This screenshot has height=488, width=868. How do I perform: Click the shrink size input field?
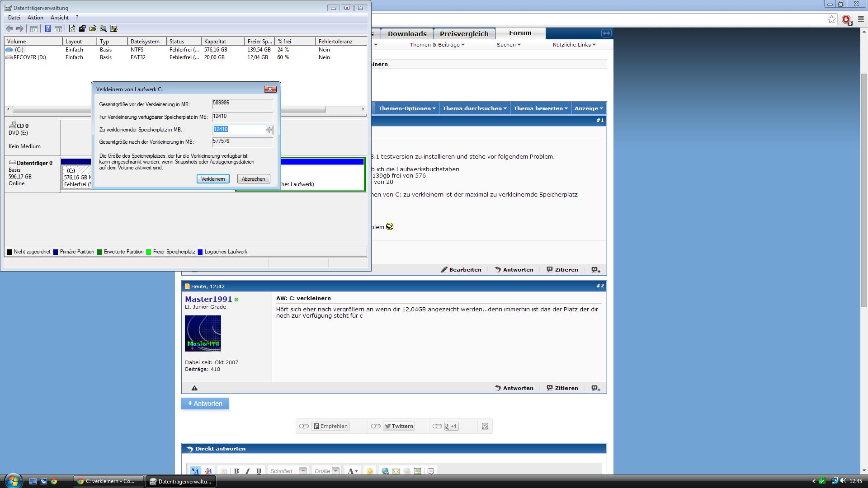click(x=239, y=130)
